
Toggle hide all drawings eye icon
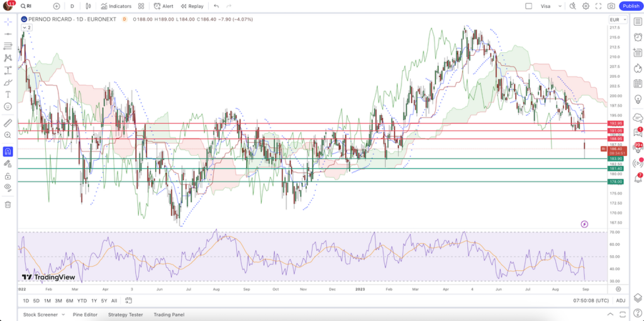8,187
